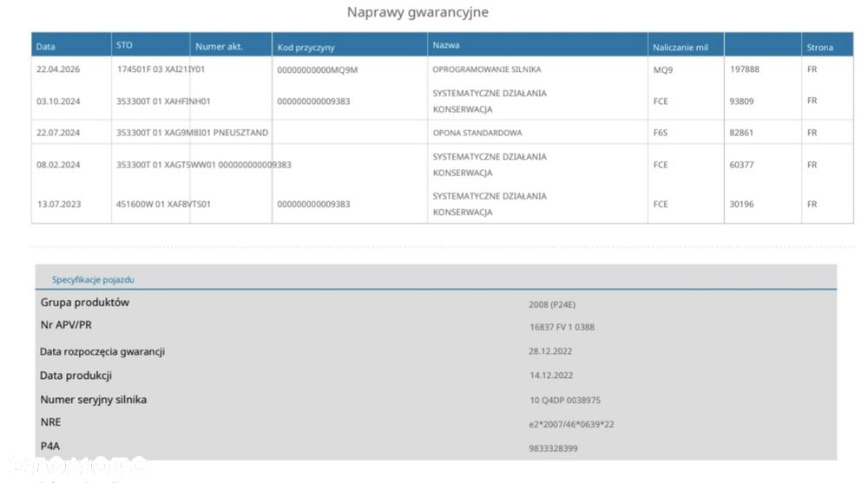Image resolution: width=868 pixels, height=483 pixels.
Task: Select the date 22.07.2024
Action: pyautogui.click(x=58, y=133)
